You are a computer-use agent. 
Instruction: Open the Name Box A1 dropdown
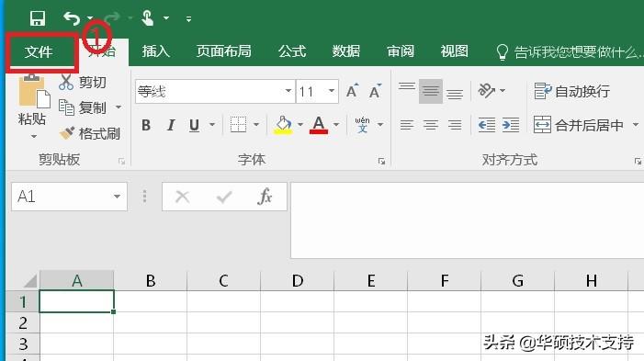point(117,197)
